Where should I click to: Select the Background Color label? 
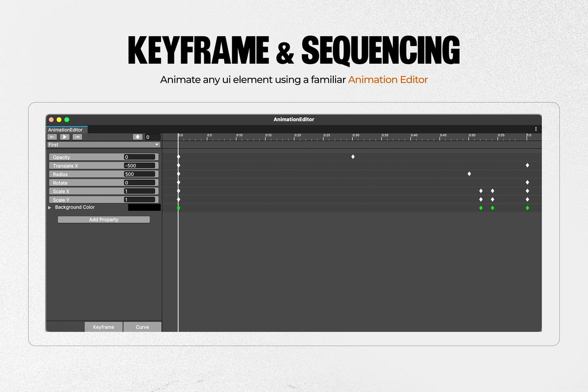(75, 207)
